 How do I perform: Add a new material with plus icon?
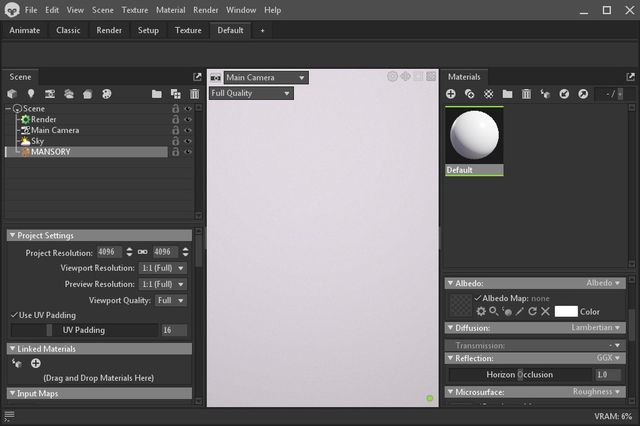point(451,94)
